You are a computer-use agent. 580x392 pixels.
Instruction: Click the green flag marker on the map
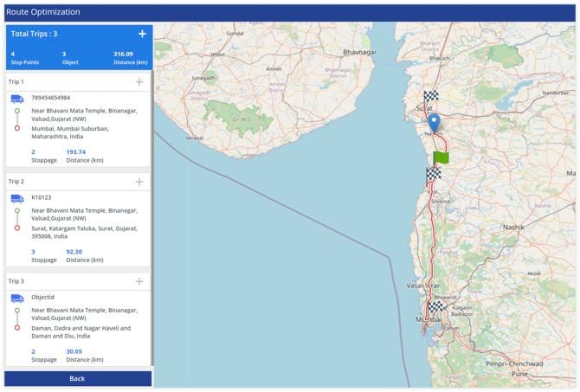pos(441,157)
